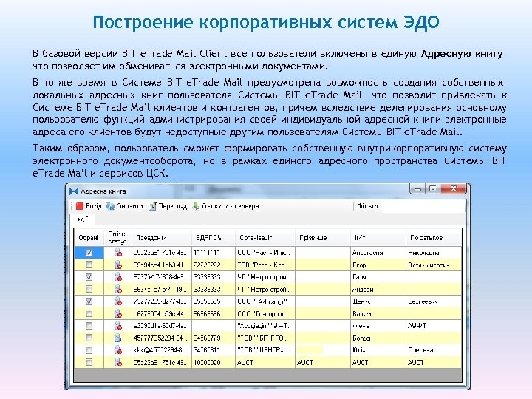This screenshot has width=532, height=399.
Task: Click online status icon in Богдан row
Action: 117,338
